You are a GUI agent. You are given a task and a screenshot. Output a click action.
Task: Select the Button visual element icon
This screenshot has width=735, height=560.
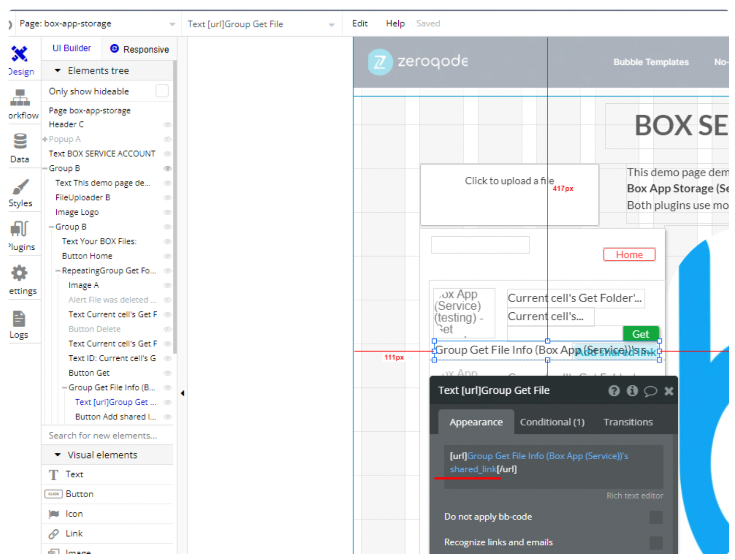[54, 494]
